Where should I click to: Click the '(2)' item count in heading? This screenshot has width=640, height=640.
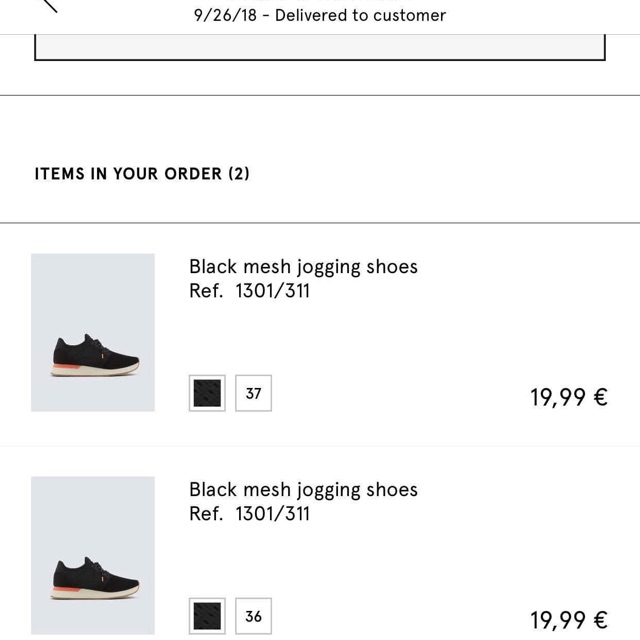(x=239, y=174)
